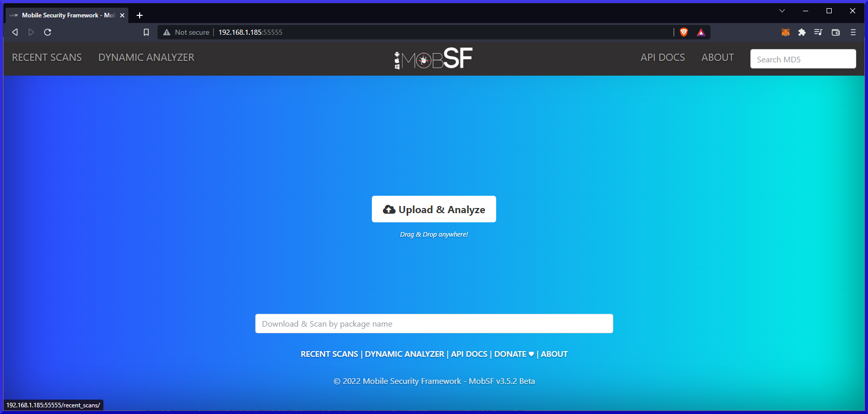Open the Brave Rewards triangle icon

coord(701,32)
